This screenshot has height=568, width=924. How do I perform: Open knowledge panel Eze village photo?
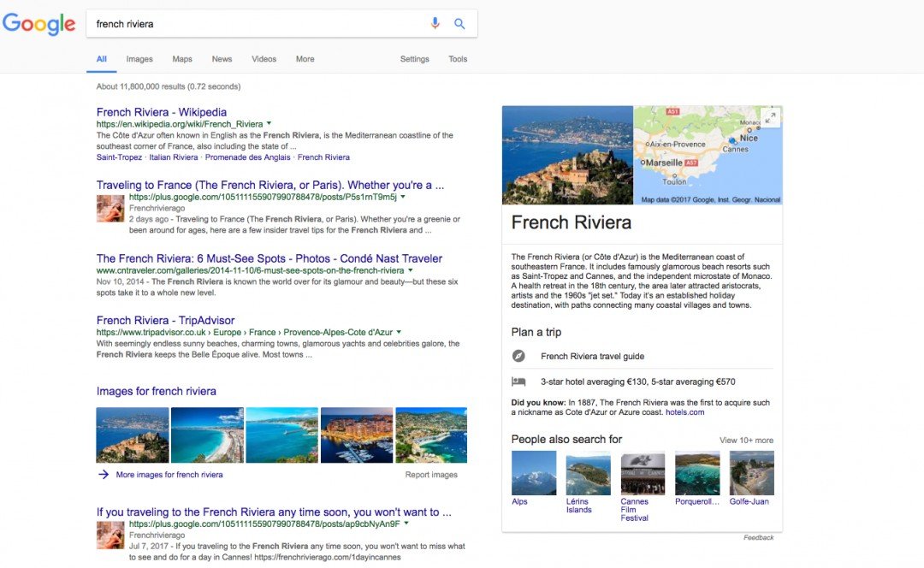[567, 155]
